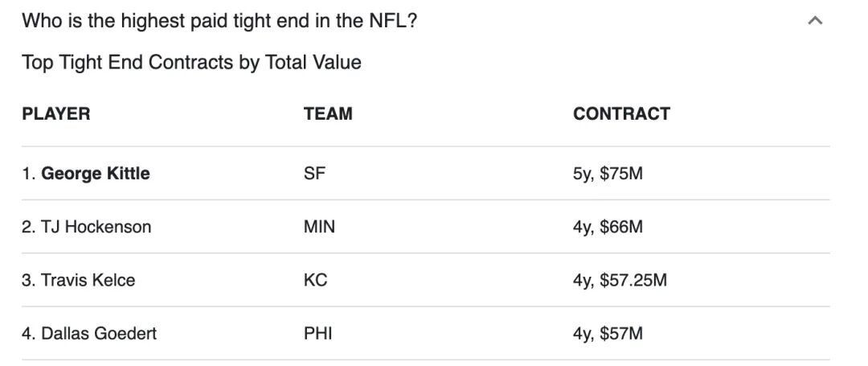Click the 4y, $57.25M contract value
Screen dimensions: 868x366
(x=620, y=280)
